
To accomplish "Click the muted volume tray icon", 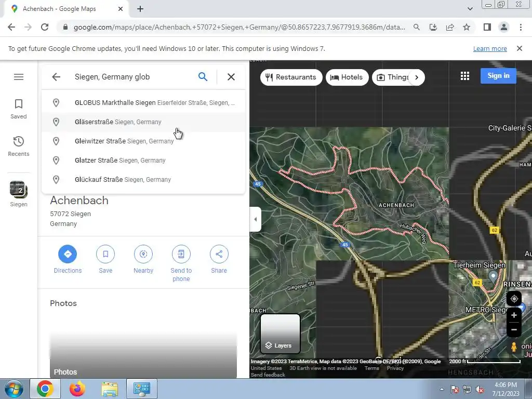I will [x=480, y=390].
